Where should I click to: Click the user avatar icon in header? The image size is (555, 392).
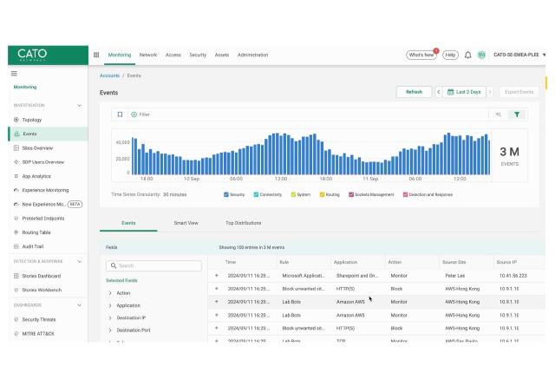481,55
